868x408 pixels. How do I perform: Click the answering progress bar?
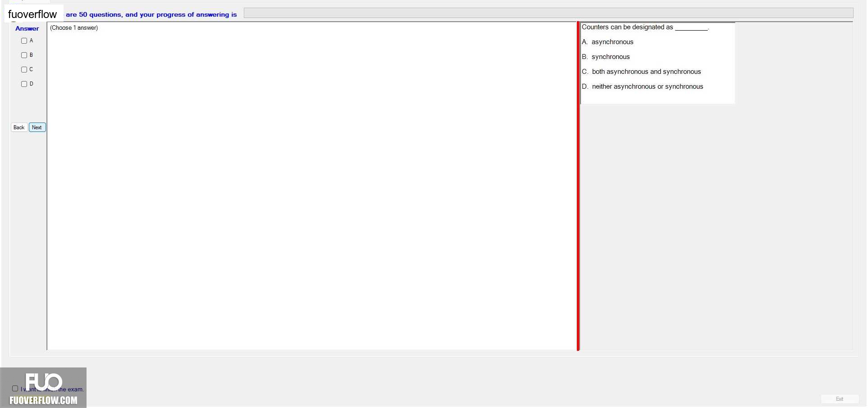point(548,13)
